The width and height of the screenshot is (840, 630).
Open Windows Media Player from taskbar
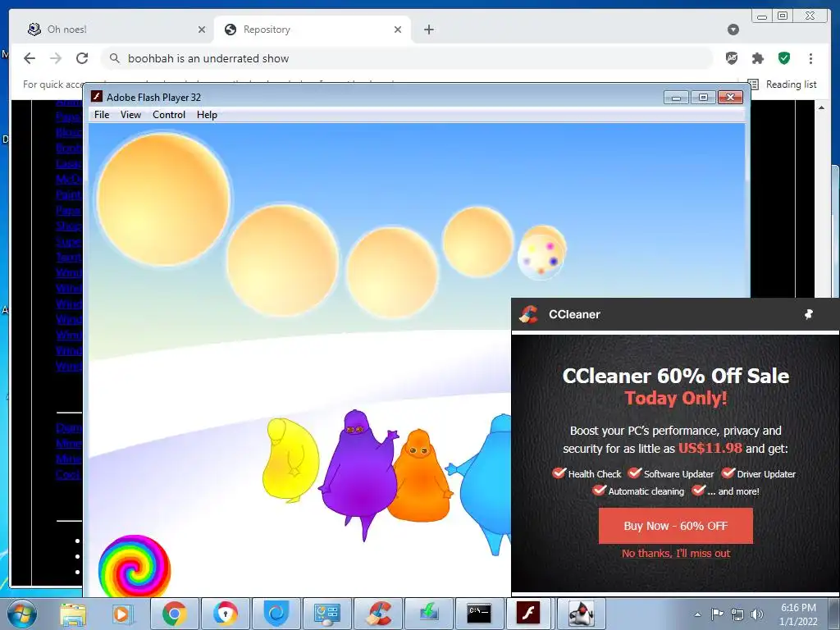[121, 614]
